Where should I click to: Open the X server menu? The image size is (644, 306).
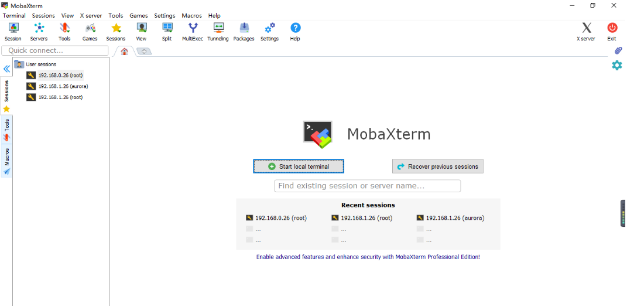click(91, 16)
